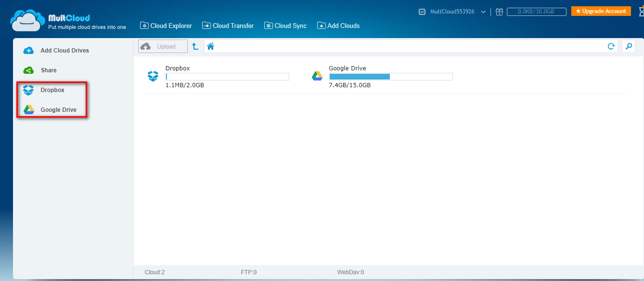The image size is (644, 281).
Task: Select Dropbox in the sidebar
Action: pos(52,90)
